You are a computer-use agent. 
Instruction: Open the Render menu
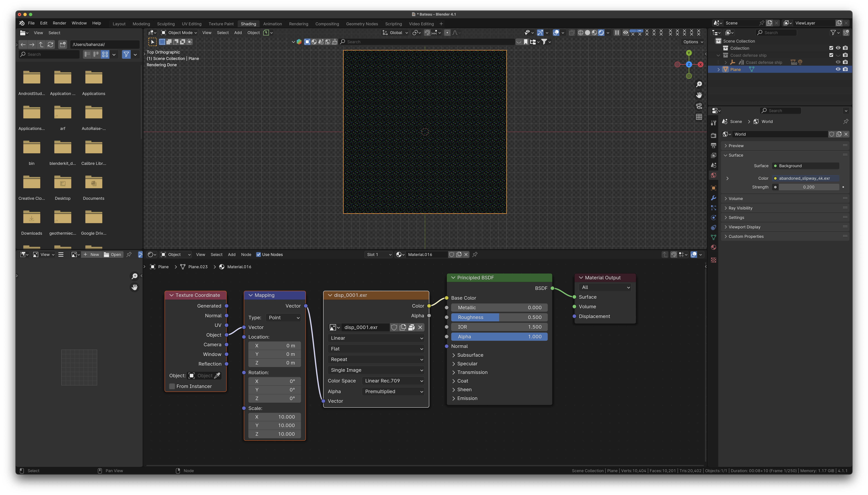tap(60, 23)
